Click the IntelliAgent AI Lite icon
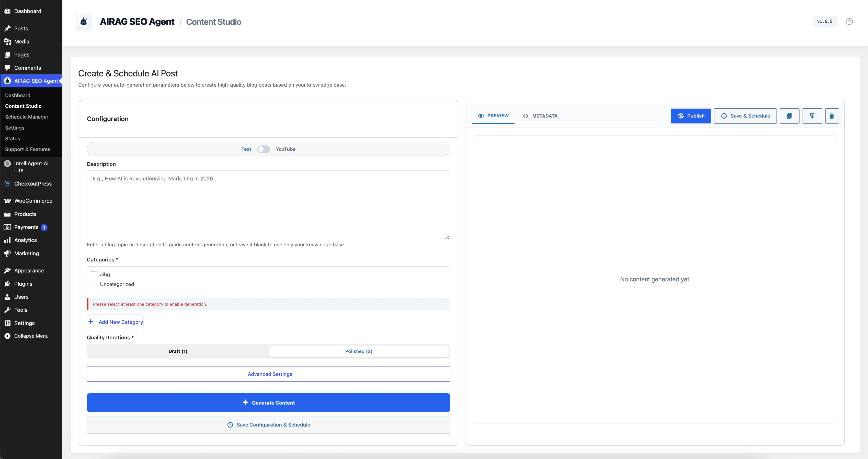Image resolution: width=868 pixels, height=459 pixels. [7, 164]
